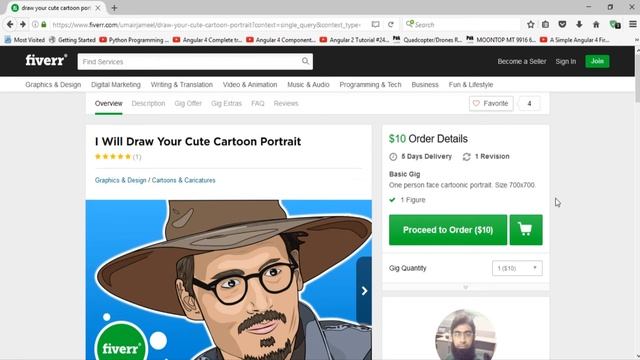Go to next gallery image with right arrow
The height and width of the screenshot is (360, 640).
pyautogui.click(x=364, y=291)
